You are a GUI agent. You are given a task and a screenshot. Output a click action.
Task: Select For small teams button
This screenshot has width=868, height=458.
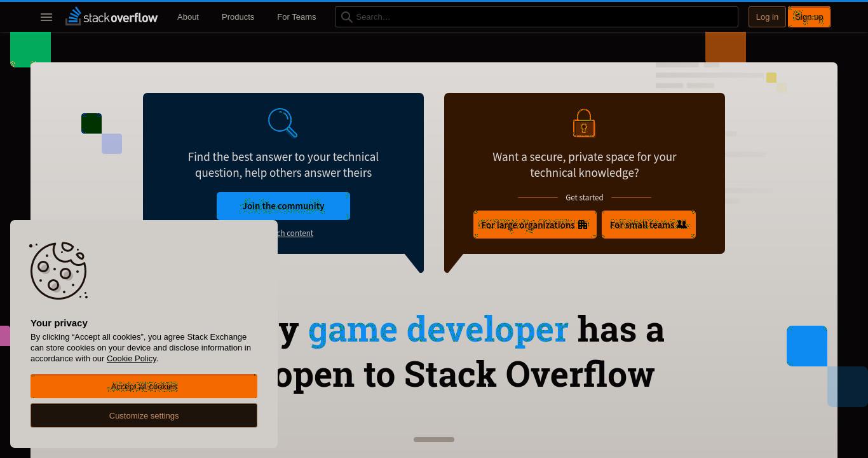[x=649, y=225]
